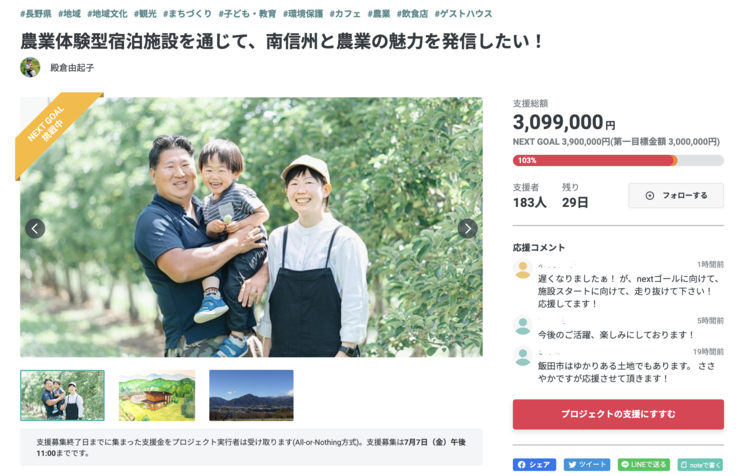This screenshot has width=736, height=476.
Task: Open the #ゲストハウス tag
Action: pyautogui.click(x=463, y=14)
